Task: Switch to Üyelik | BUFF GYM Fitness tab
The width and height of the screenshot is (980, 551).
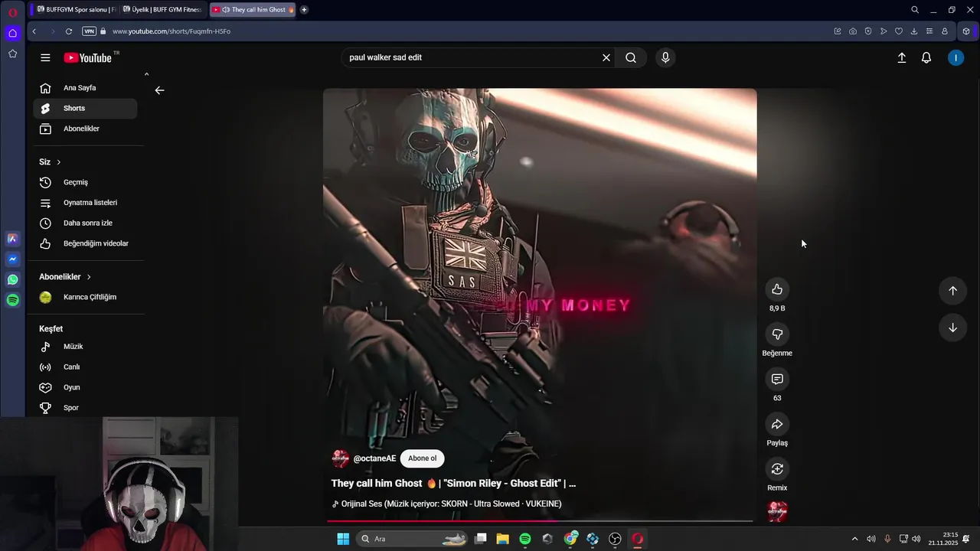Action: (x=162, y=10)
